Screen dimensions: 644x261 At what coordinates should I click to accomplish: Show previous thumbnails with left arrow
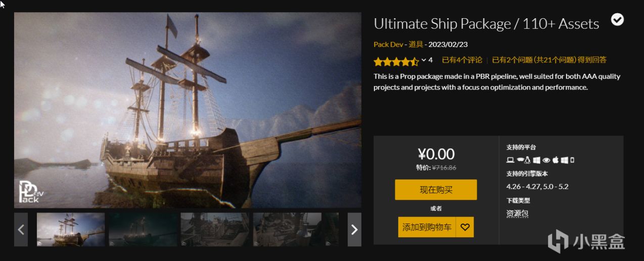21,230
